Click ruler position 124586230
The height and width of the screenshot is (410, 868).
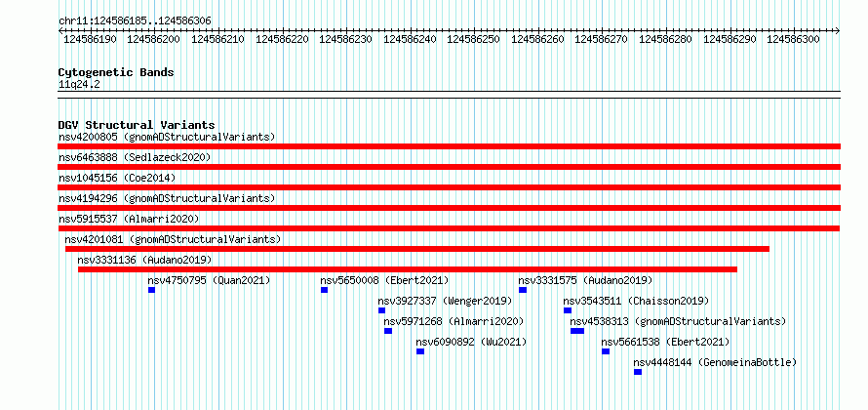346,39
